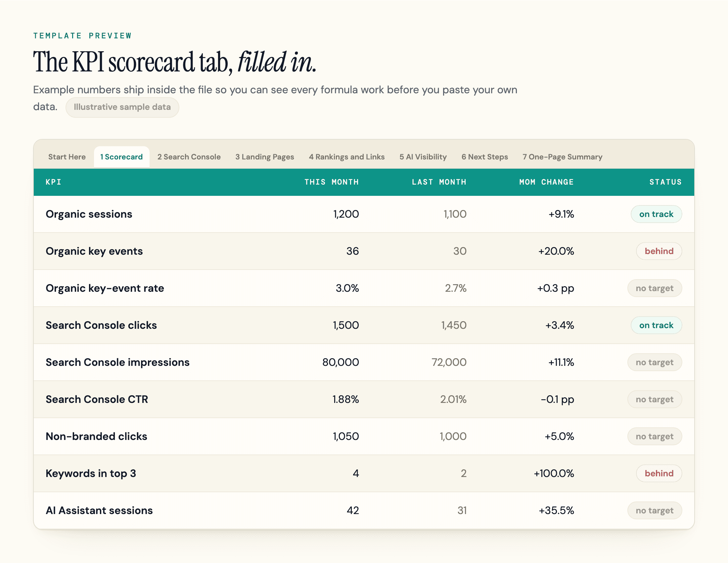The width and height of the screenshot is (728, 563).
Task: Select the Organic sessions row label
Action: tap(89, 214)
